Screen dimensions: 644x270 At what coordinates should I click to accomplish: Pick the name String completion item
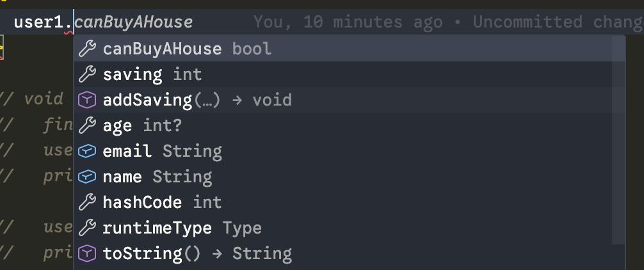click(x=157, y=177)
